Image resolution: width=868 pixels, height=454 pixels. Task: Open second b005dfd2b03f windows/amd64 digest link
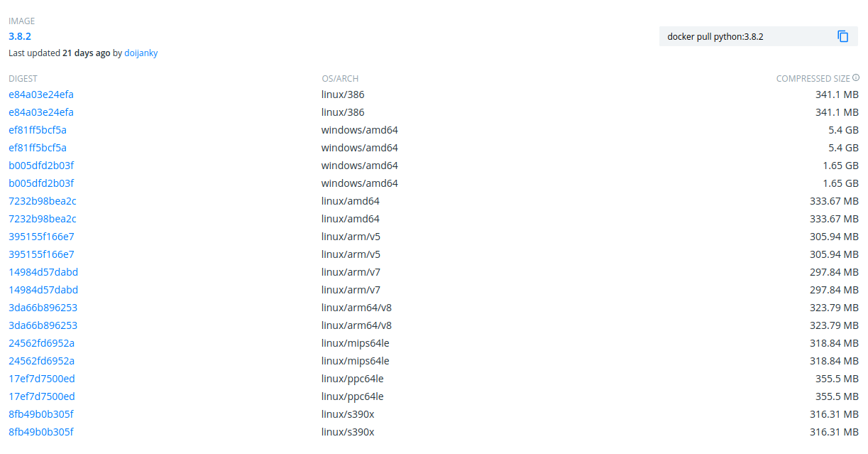(41, 183)
